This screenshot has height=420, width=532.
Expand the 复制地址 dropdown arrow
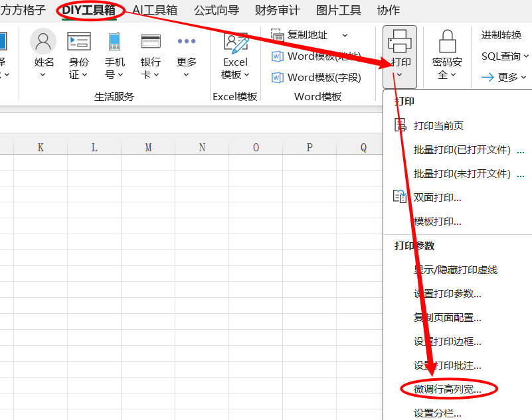345,35
